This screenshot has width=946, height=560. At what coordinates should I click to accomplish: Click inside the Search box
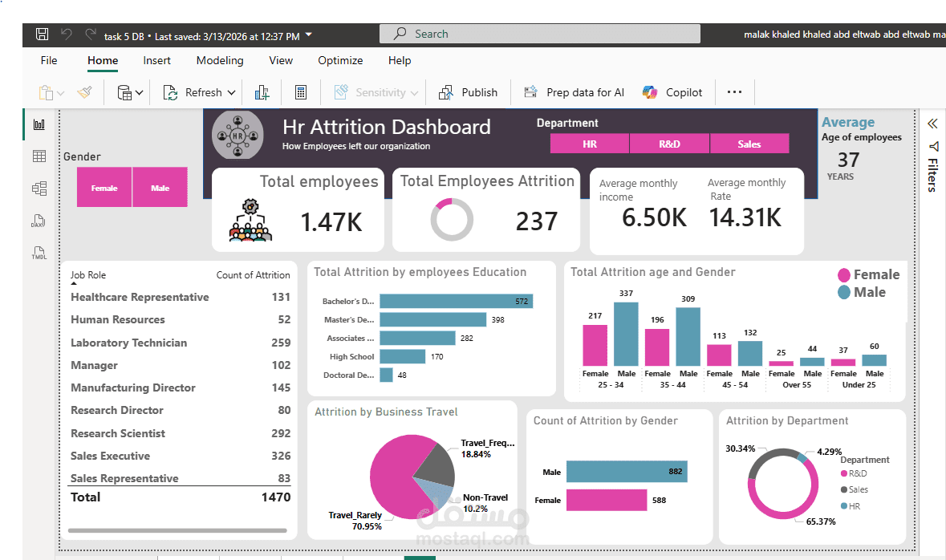click(539, 34)
